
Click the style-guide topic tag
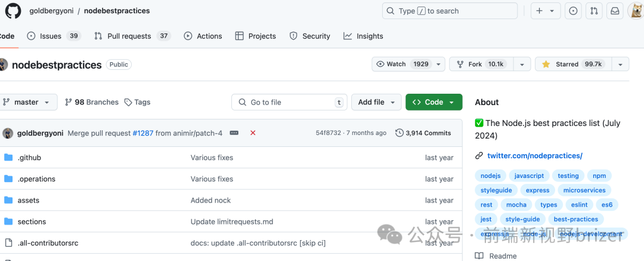pyautogui.click(x=523, y=219)
